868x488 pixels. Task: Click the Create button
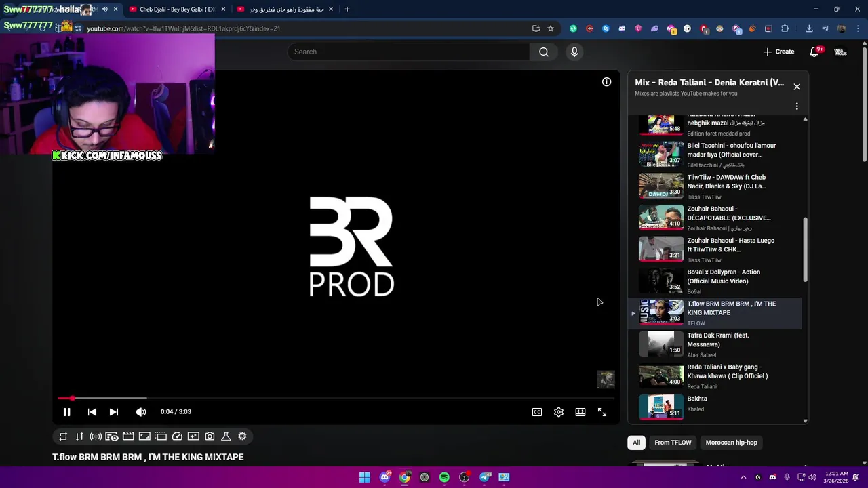[x=778, y=52]
